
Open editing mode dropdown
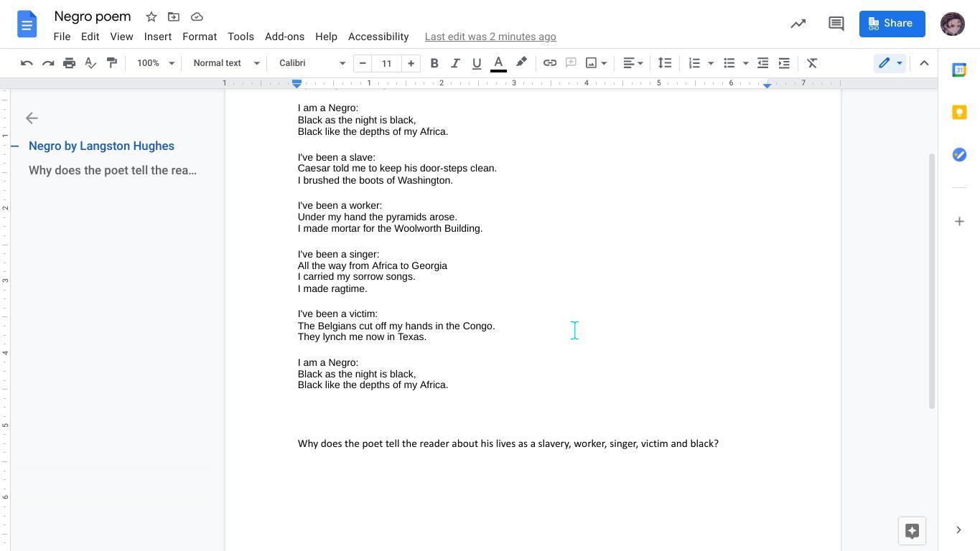click(890, 63)
